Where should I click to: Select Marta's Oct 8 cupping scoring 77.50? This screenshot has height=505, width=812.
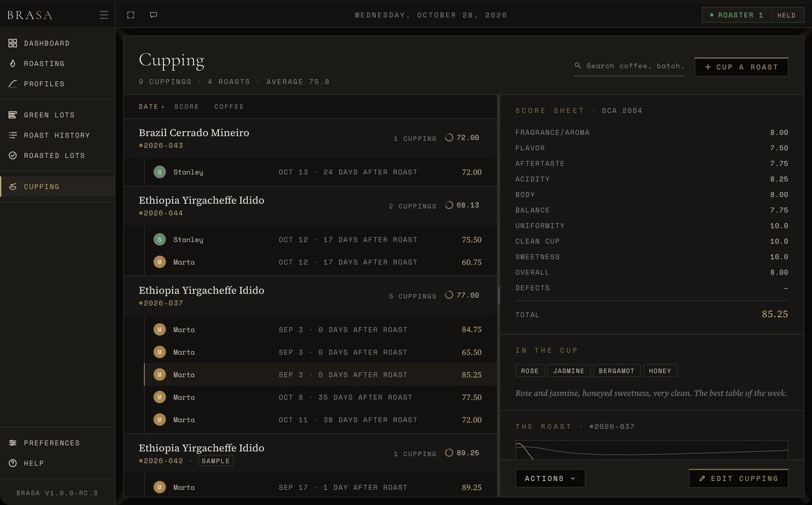coord(320,397)
